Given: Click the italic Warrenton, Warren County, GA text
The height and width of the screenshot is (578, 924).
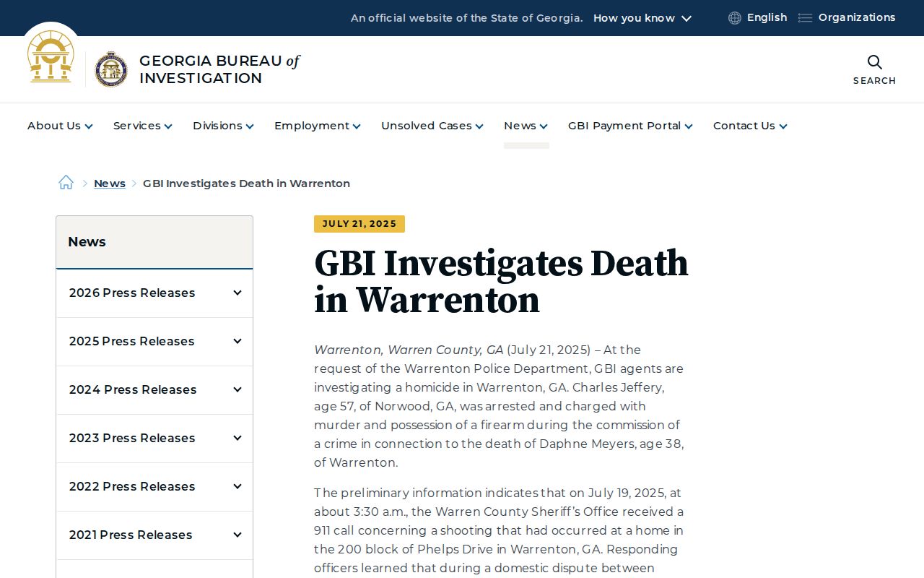Looking at the screenshot, I should [x=409, y=350].
